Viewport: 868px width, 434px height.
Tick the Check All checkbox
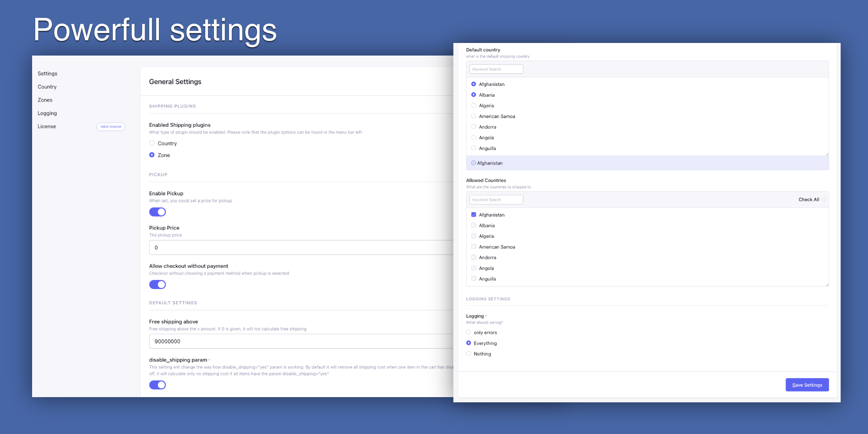pos(824,200)
